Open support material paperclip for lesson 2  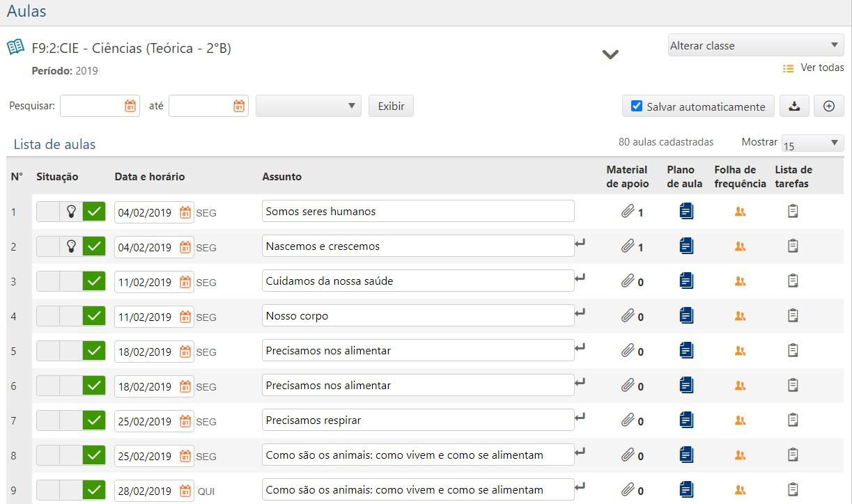628,246
